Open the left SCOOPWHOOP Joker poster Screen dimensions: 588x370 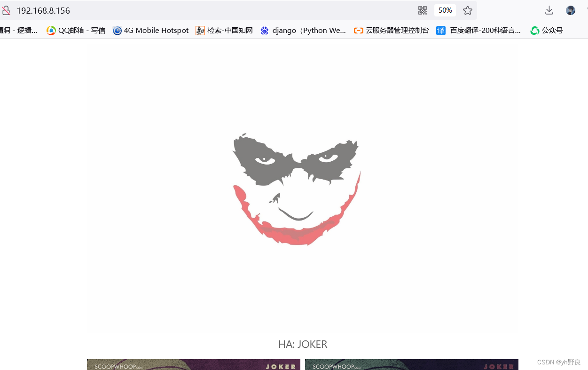click(194, 365)
